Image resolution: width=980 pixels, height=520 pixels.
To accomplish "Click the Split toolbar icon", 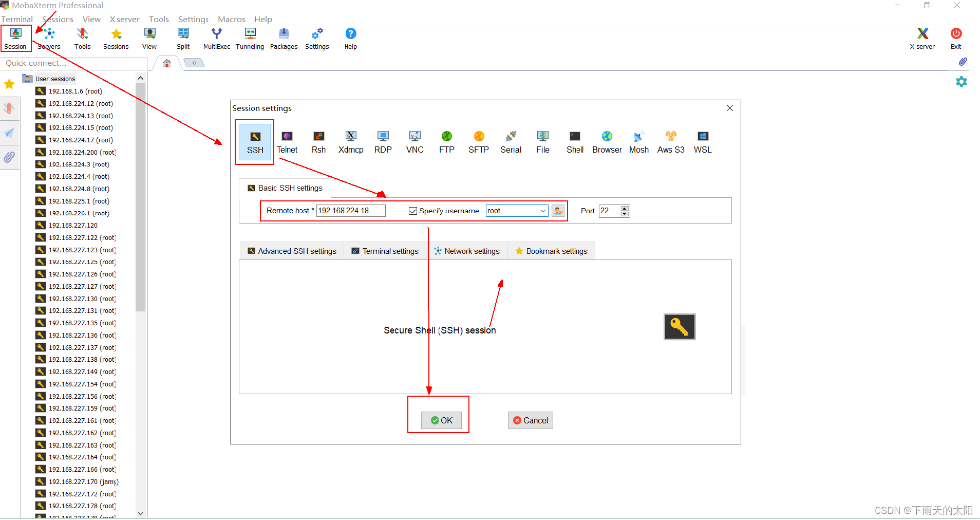I will point(183,39).
